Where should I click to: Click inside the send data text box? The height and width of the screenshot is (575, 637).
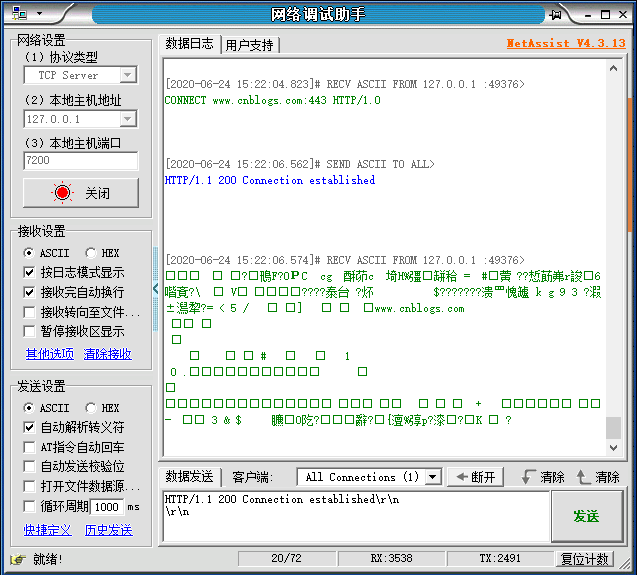356,516
